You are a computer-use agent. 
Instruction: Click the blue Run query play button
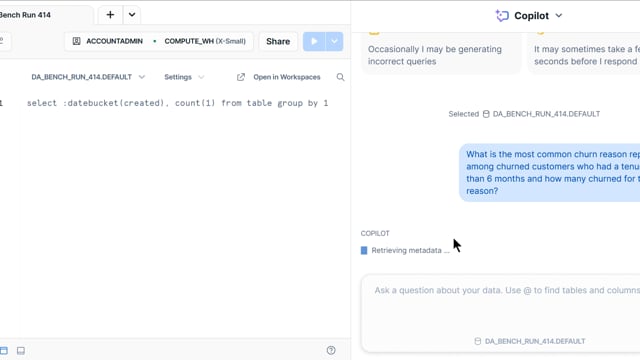coord(314,41)
